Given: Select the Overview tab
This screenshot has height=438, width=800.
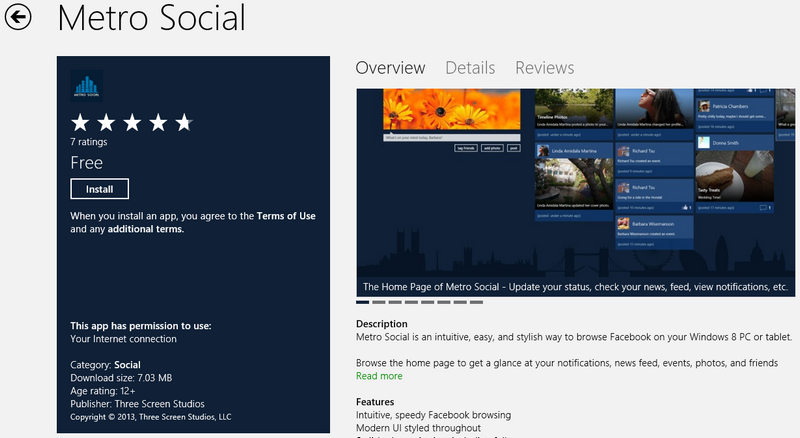Looking at the screenshot, I should (x=390, y=68).
